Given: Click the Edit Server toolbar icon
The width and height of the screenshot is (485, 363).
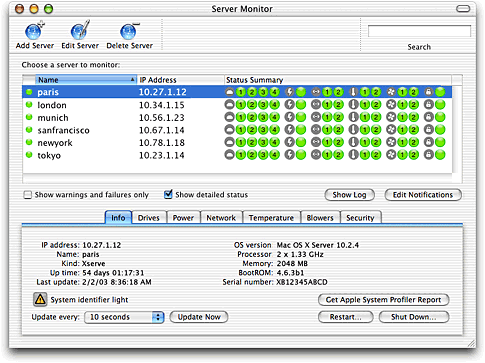Looking at the screenshot, I should pyautogui.click(x=80, y=30).
